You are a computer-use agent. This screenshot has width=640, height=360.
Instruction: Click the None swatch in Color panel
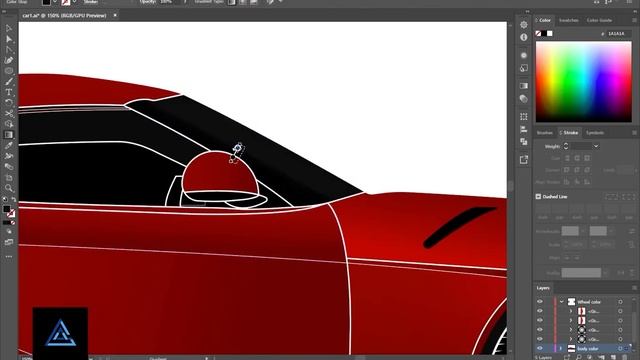pos(538,33)
